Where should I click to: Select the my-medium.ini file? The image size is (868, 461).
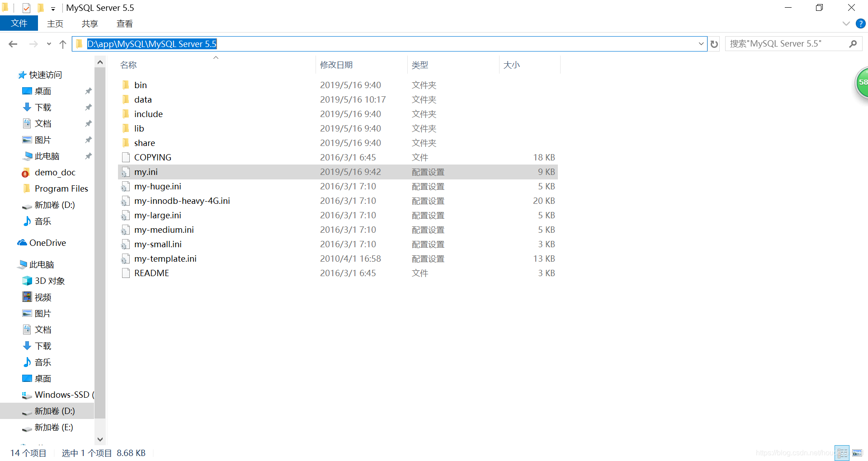pos(164,230)
